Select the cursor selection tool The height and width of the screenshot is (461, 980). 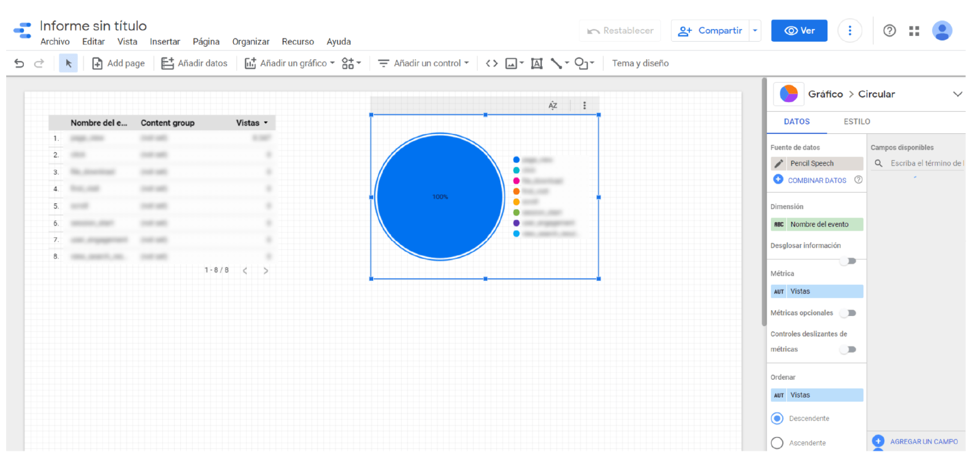coord(68,63)
